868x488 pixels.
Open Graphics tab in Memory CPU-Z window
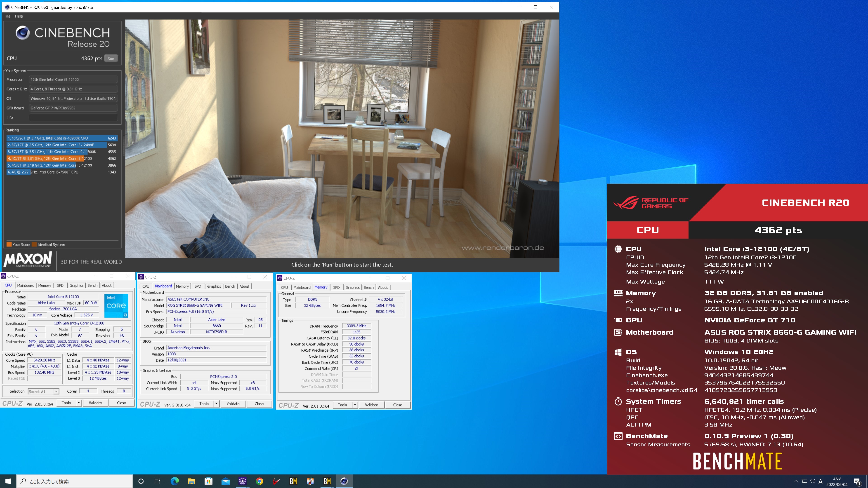tap(352, 287)
